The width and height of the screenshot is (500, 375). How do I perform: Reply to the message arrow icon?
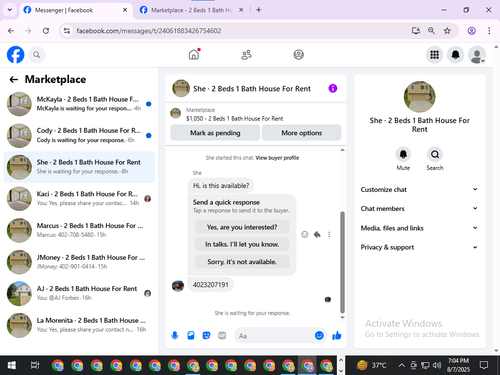[x=317, y=234]
